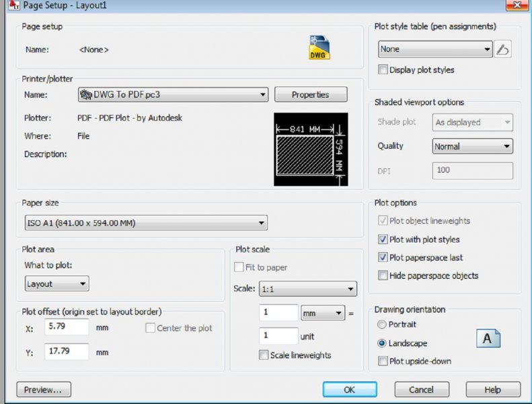Click the scale unit value field
This screenshot has height=404, width=532.
278,336
